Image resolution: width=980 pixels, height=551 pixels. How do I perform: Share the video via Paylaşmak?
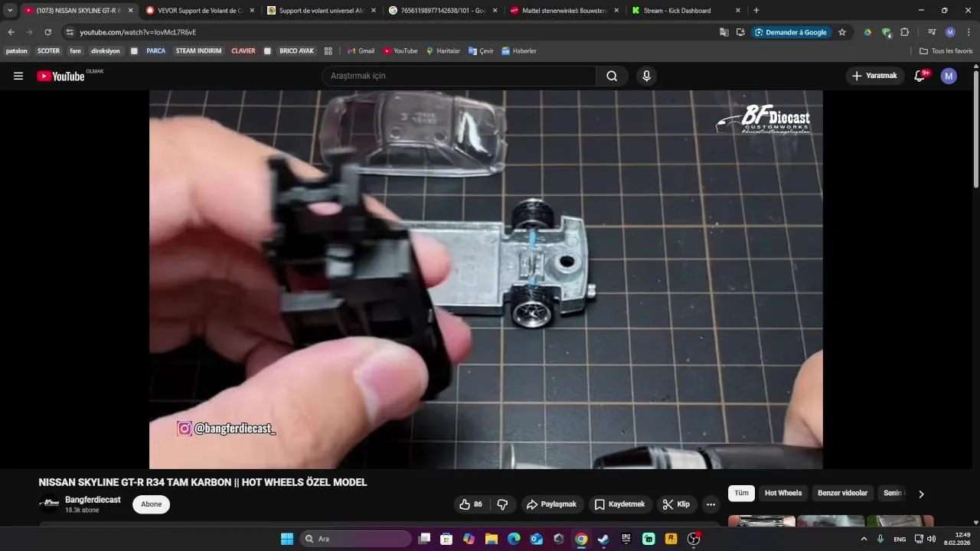point(551,504)
